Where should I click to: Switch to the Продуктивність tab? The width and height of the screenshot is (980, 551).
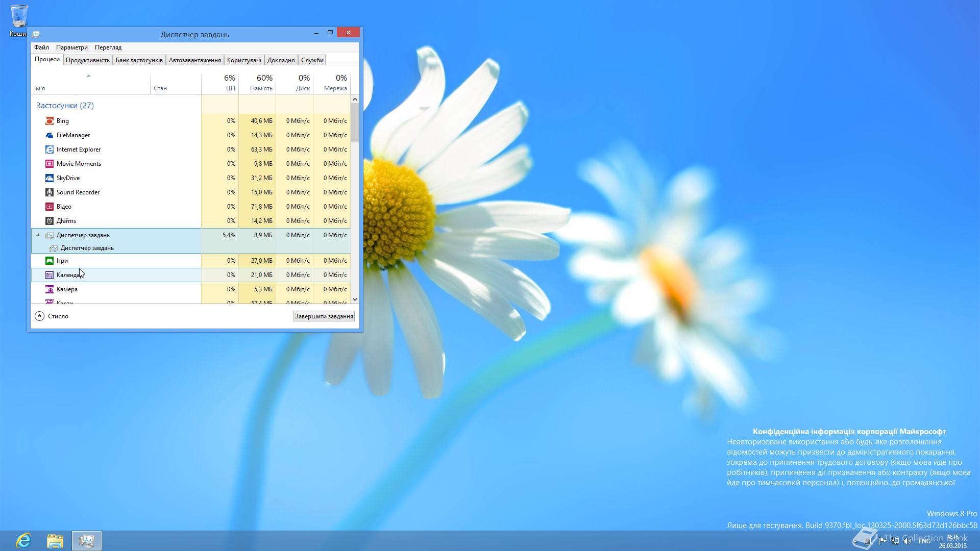click(x=88, y=60)
